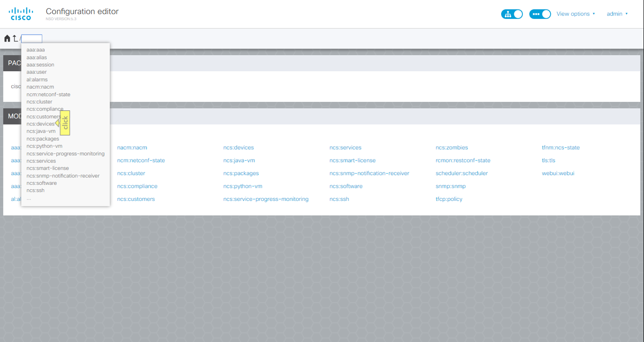Open the rcmon:restconf-state module link
Image resolution: width=644 pixels, height=342 pixels.
tap(463, 160)
